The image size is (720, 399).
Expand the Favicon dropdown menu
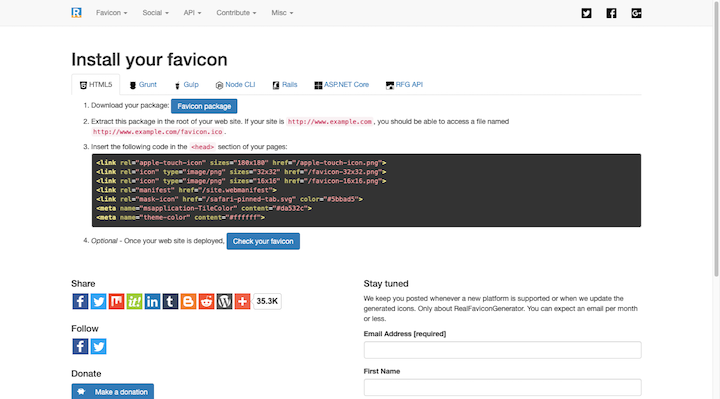pyautogui.click(x=112, y=13)
